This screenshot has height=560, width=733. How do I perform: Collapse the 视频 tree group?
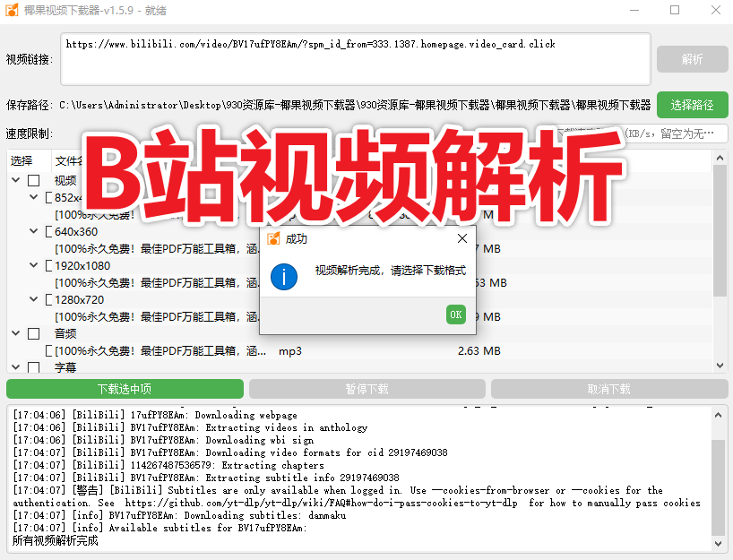pyautogui.click(x=16, y=180)
